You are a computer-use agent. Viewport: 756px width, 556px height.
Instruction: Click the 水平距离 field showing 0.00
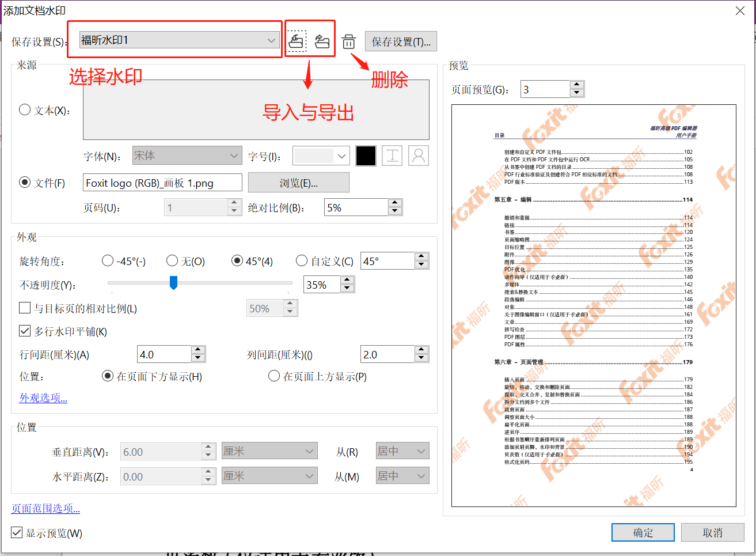point(162,476)
